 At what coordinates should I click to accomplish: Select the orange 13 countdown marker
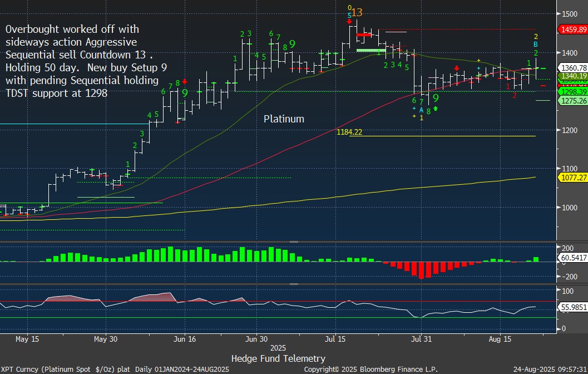tap(357, 12)
